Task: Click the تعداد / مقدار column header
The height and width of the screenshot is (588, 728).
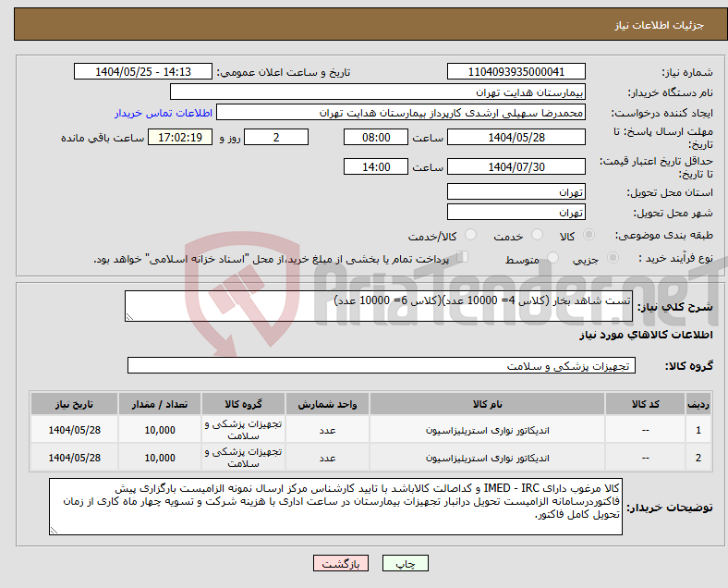Action: pos(160,404)
